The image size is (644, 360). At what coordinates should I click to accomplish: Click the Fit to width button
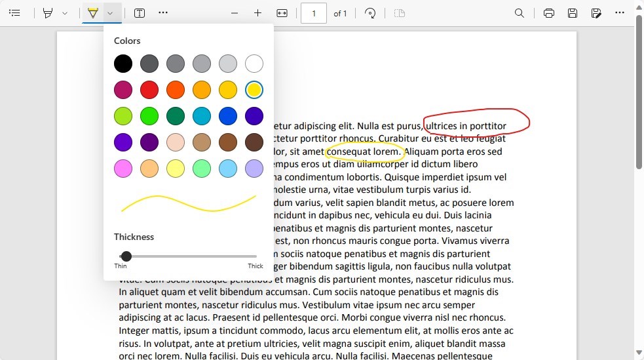(x=282, y=13)
